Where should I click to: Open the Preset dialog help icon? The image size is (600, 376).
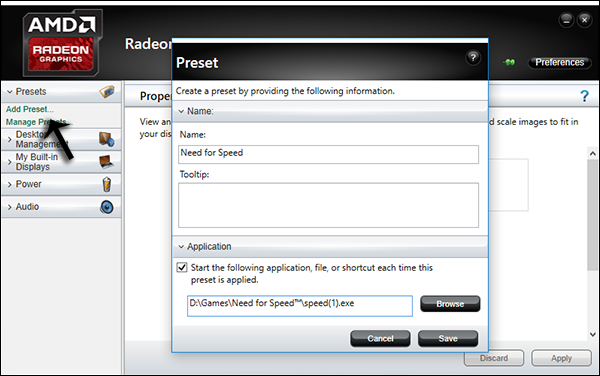pyautogui.click(x=473, y=58)
